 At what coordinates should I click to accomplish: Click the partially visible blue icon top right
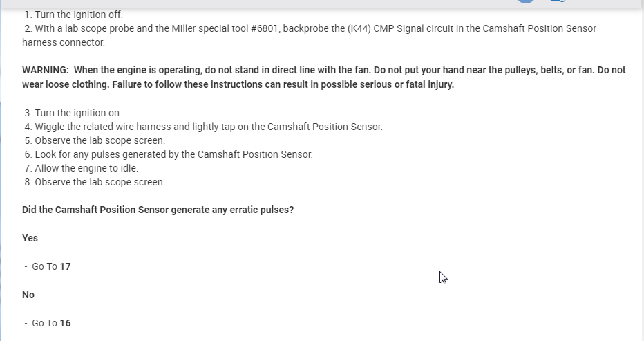pos(557,1)
